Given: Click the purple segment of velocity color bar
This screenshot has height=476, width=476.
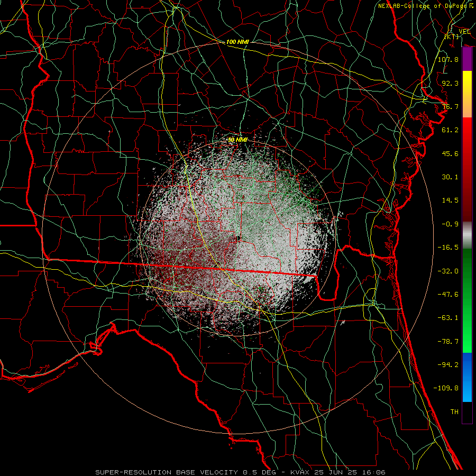Looking at the screenshot, I should pyautogui.click(x=467, y=59).
